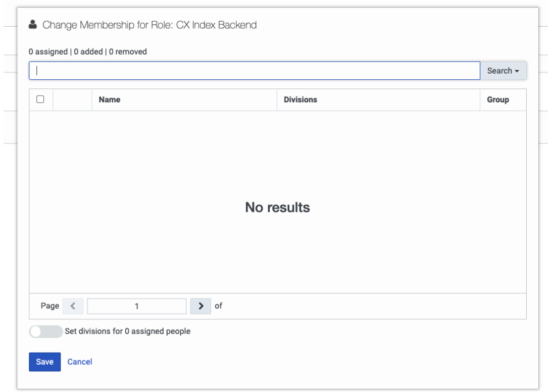
Task: Click the "Set divisions for 0 assigned people" label
Action: click(128, 331)
